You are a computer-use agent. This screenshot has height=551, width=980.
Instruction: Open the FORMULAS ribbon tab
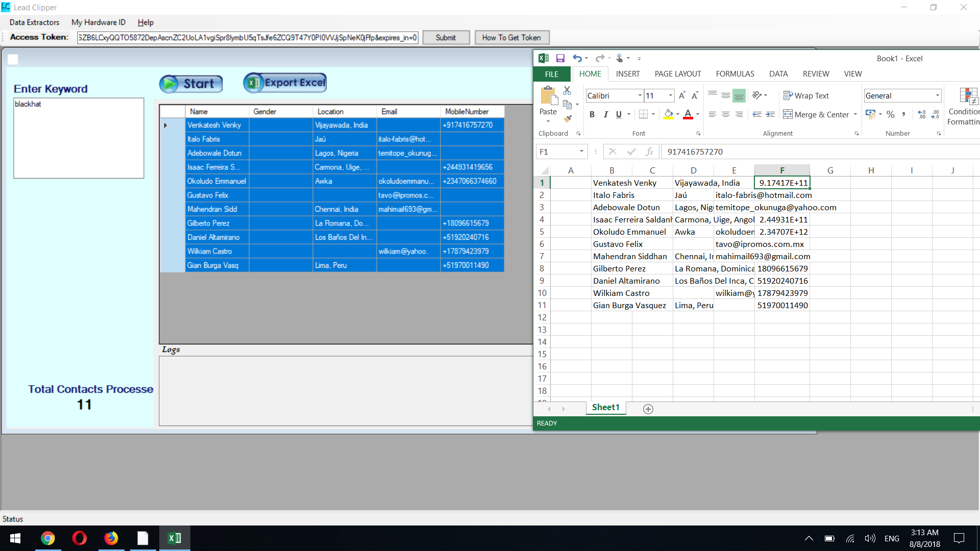735,74
